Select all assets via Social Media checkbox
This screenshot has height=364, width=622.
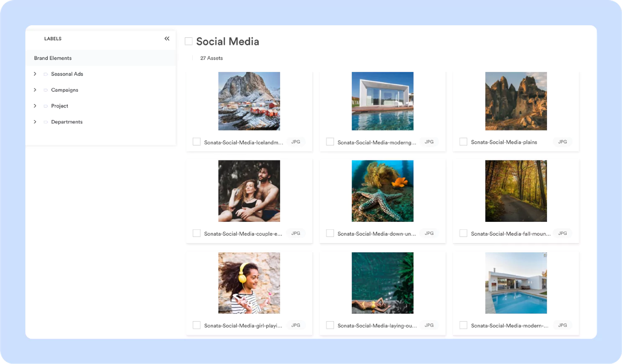click(189, 41)
